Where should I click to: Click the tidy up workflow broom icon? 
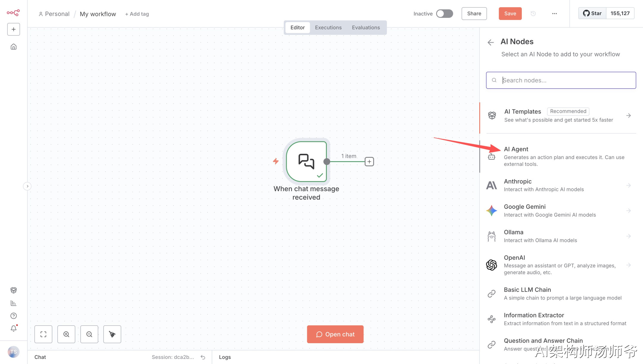tap(112, 334)
